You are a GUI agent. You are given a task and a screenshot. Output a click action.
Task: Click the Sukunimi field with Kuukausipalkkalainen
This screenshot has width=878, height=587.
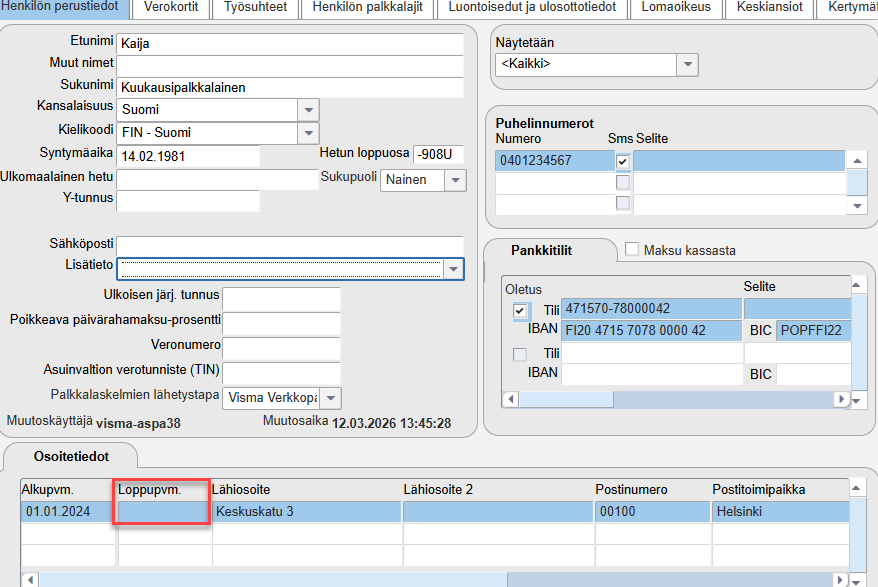click(290, 87)
